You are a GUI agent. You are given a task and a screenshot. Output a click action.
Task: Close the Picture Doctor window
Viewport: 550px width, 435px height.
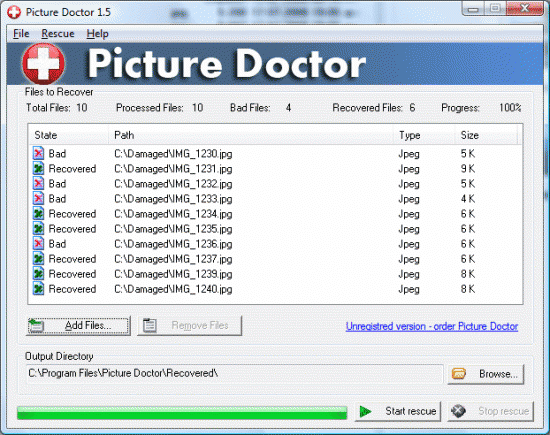525,9
